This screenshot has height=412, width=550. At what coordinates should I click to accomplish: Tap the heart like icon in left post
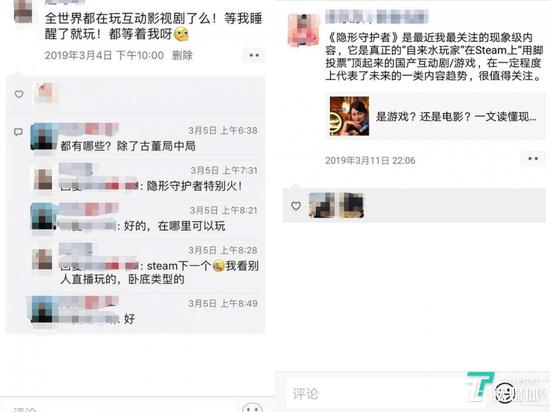point(19,94)
